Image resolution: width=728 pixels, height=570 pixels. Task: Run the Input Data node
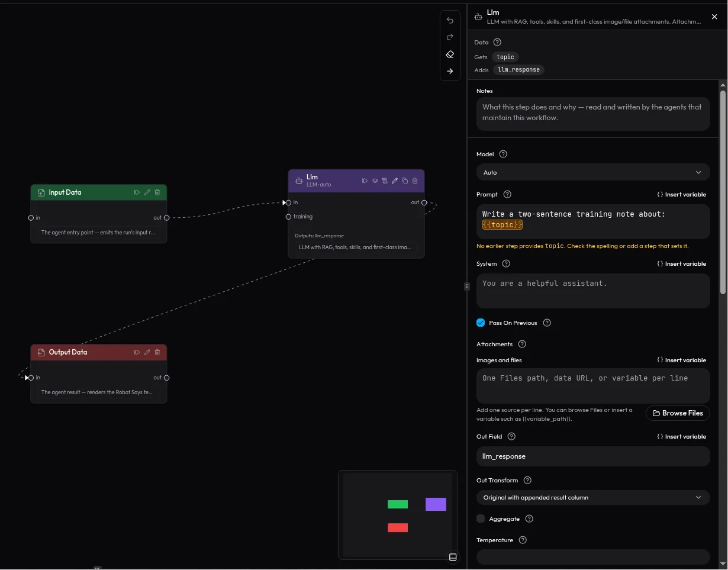pos(137,192)
